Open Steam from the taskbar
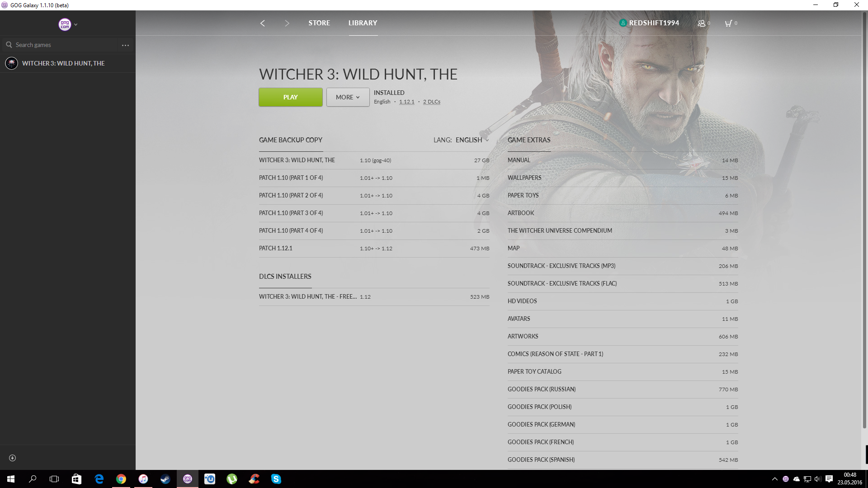 (x=165, y=479)
